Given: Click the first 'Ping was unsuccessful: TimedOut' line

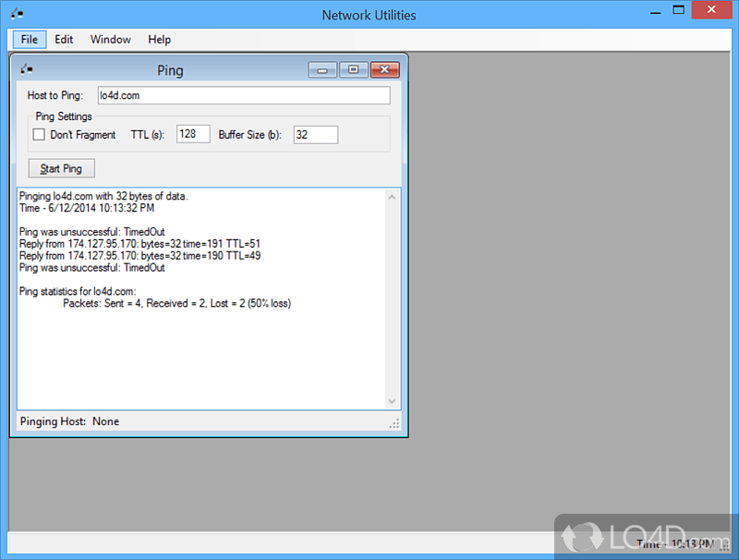Looking at the screenshot, I should (x=91, y=232).
